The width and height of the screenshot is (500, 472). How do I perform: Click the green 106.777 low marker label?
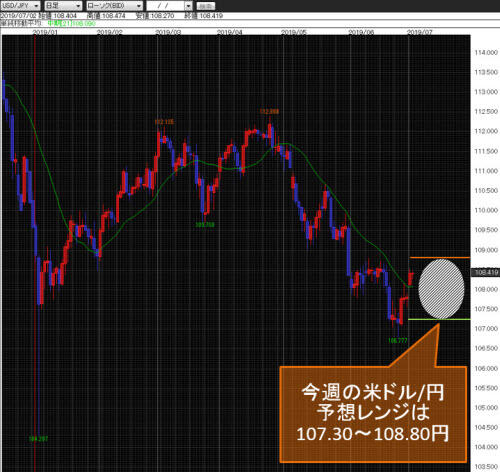coord(398,340)
